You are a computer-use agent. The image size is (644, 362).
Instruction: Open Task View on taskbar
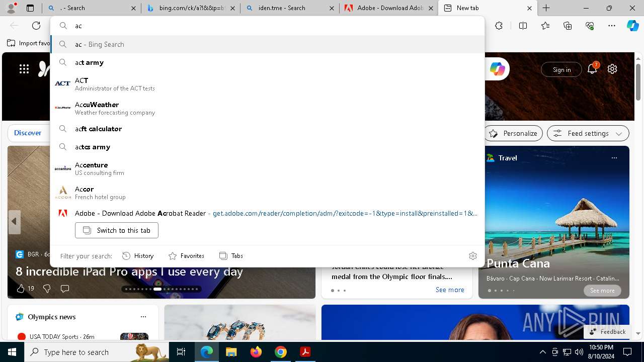181,352
